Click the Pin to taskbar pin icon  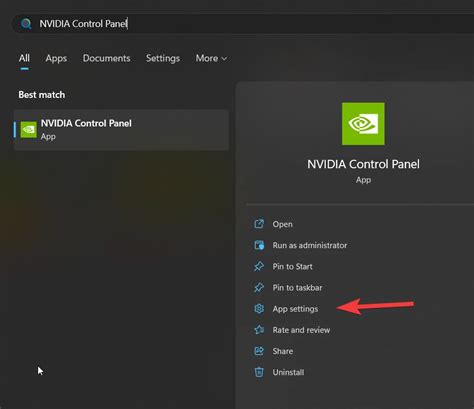click(259, 288)
